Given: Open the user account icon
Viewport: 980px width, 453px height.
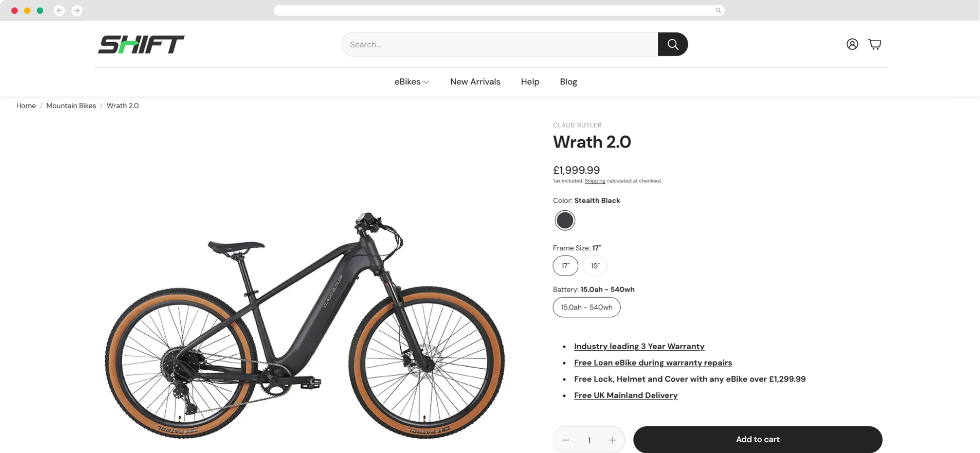Looking at the screenshot, I should point(852,44).
